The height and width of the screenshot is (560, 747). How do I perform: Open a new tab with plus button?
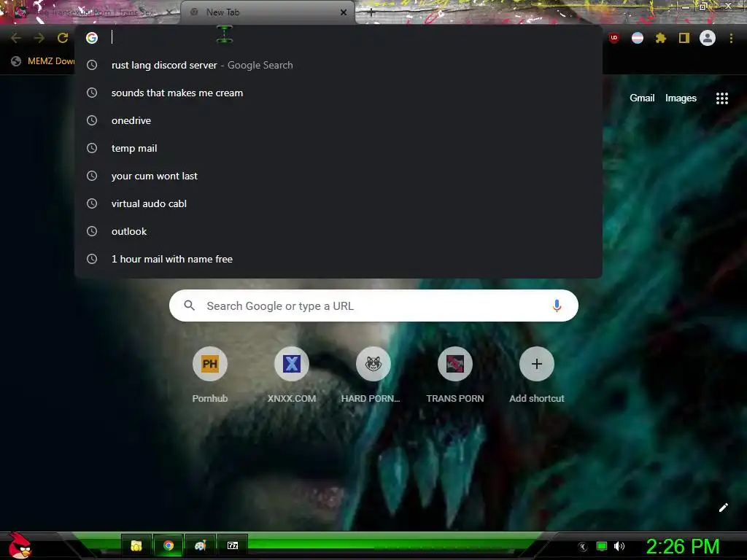click(371, 13)
